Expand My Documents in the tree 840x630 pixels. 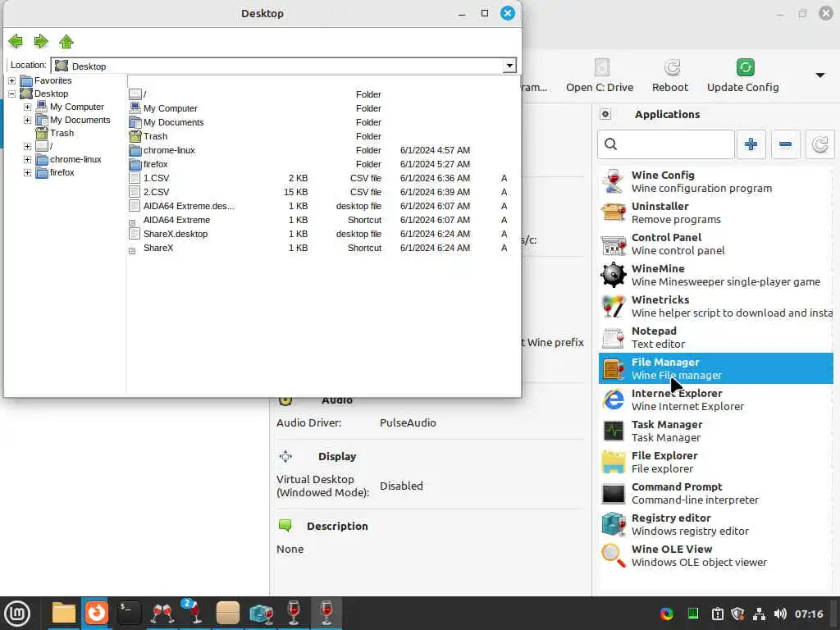pos(27,120)
